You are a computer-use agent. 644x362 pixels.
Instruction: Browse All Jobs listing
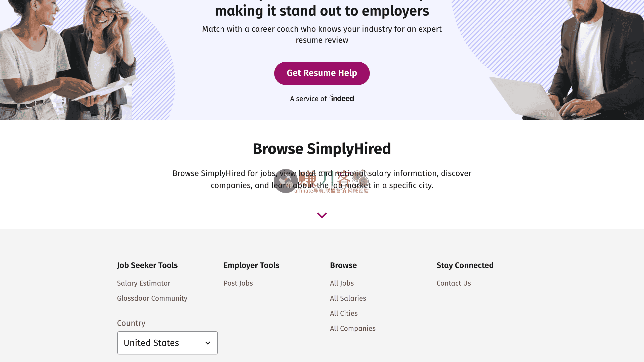[342, 283]
